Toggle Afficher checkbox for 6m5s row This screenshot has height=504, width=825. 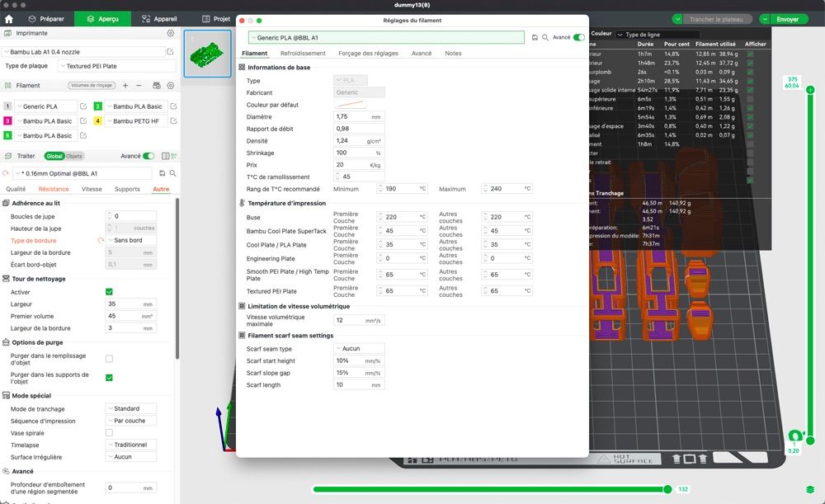pyautogui.click(x=750, y=99)
